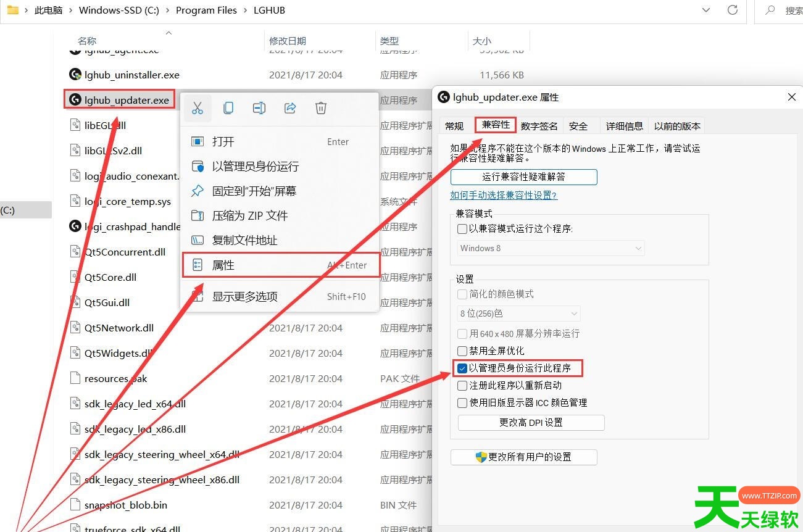Select the (C:) drive in navigation pane
Image resolution: width=803 pixels, height=532 pixels.
tap(26, 210)
